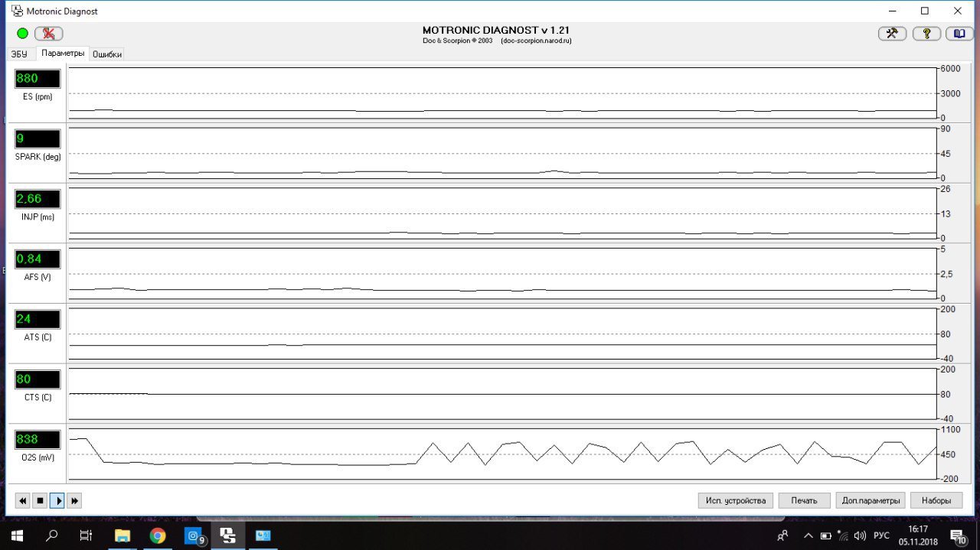Click the Wi-Fi network tray icon
This screenshot has width=980, height=550.
[x=843, y=535]
